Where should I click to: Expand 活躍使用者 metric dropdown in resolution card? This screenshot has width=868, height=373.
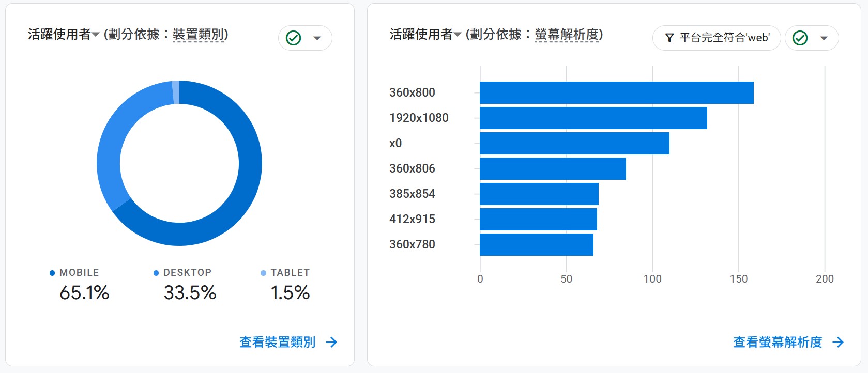[x=458, y=35]
